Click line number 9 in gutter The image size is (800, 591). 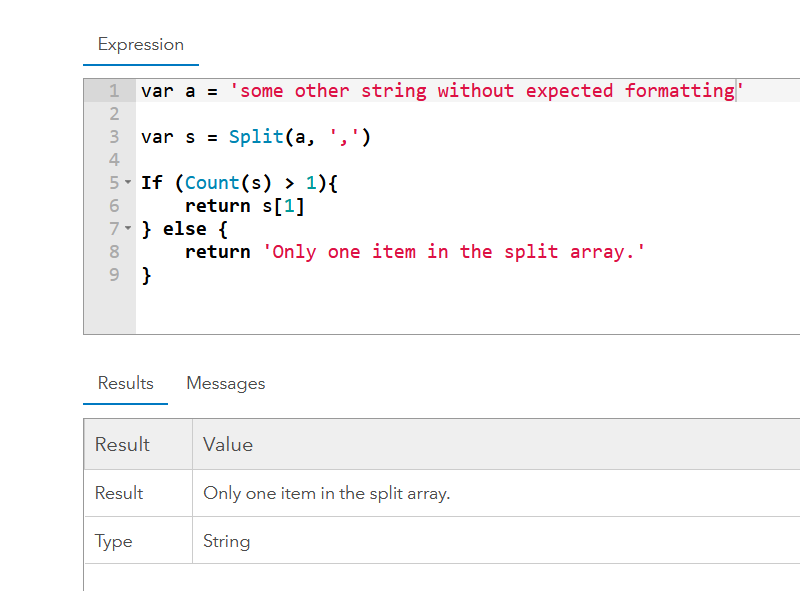click(x=114, y=275)
